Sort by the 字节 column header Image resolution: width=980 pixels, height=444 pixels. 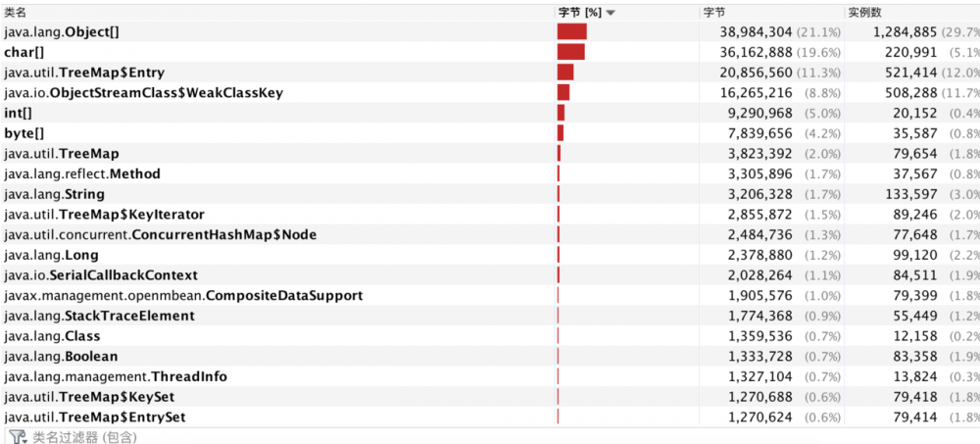coord(770,13)
